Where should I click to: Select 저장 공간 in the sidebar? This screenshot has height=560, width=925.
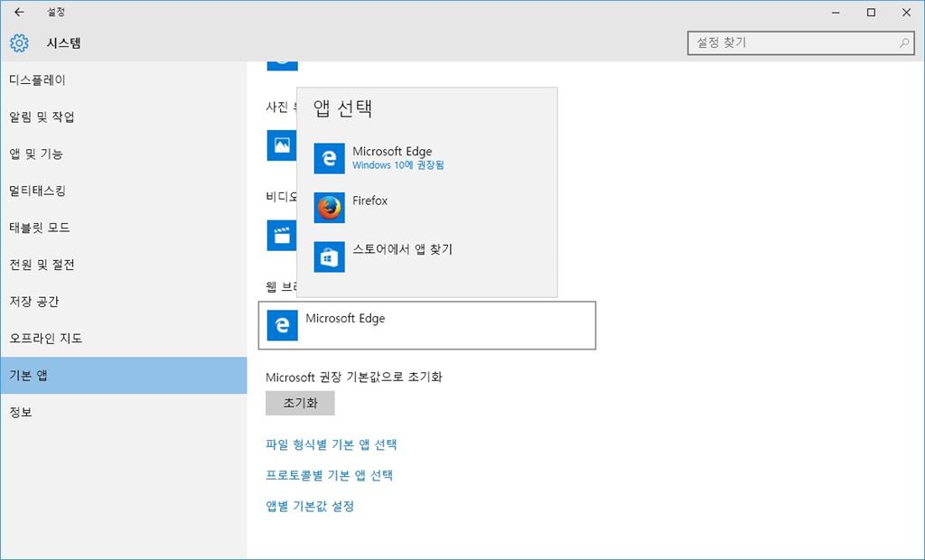(123, 302)
